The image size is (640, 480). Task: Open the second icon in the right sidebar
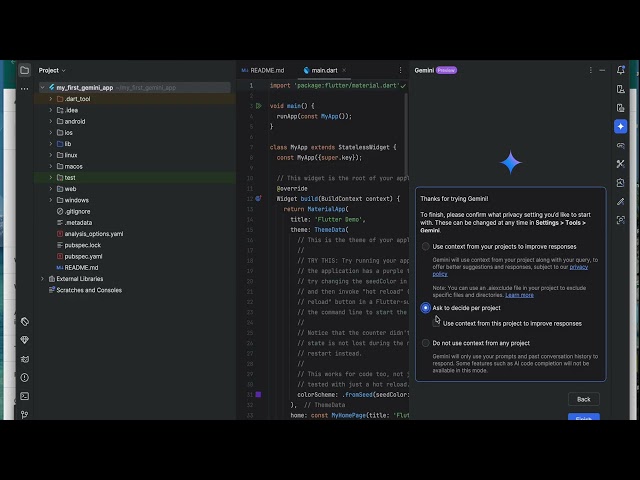click(x=620, y=89)
